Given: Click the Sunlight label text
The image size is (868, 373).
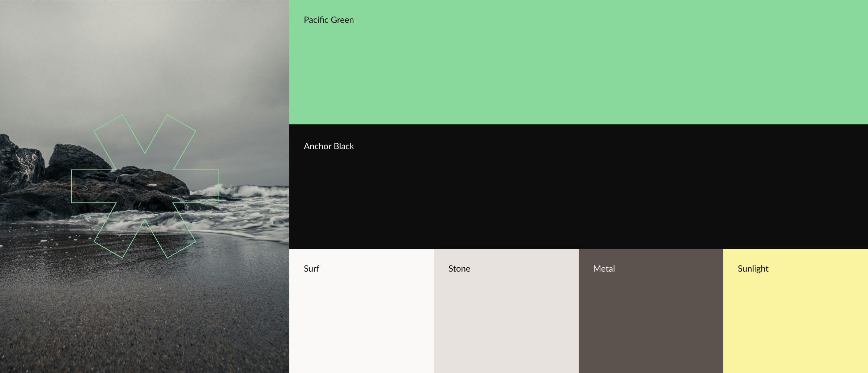Looking at the screenshot, I should pyautogui.click(x=752, y=269).
